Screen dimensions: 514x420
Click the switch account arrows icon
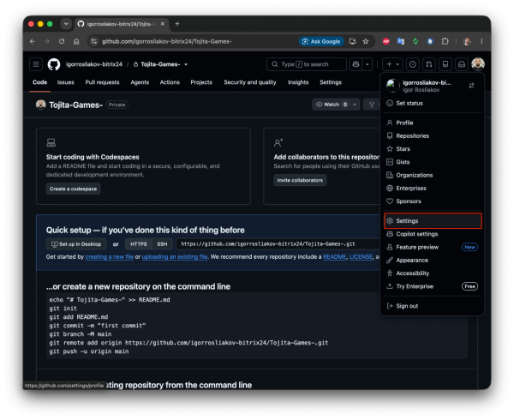[x=471, y=86]
